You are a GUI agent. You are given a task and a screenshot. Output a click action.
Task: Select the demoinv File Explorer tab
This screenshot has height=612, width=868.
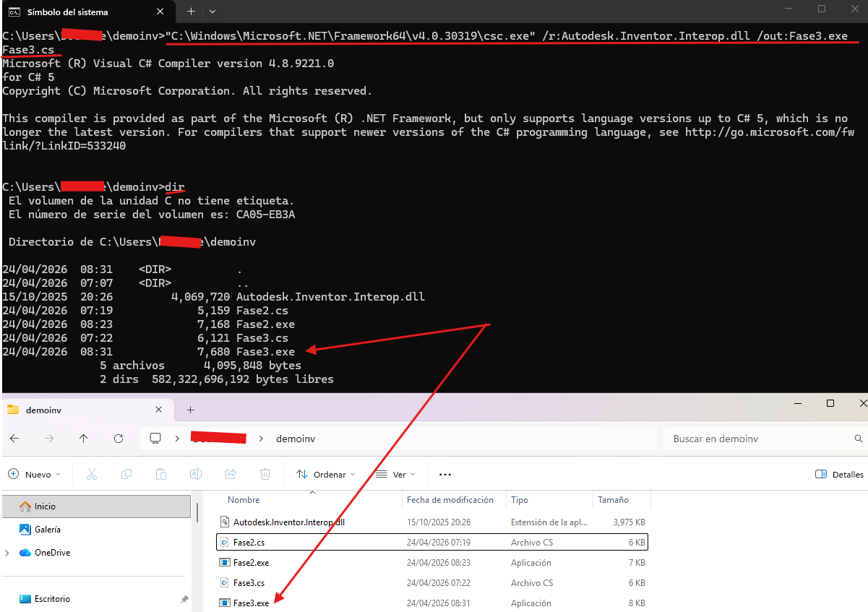87,410
